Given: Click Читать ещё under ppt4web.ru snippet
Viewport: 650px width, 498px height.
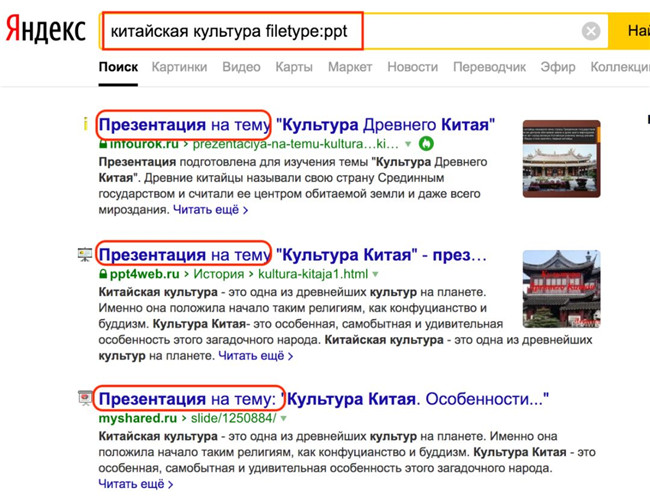Looking at the screenshot, I should [x=256, y=356].
